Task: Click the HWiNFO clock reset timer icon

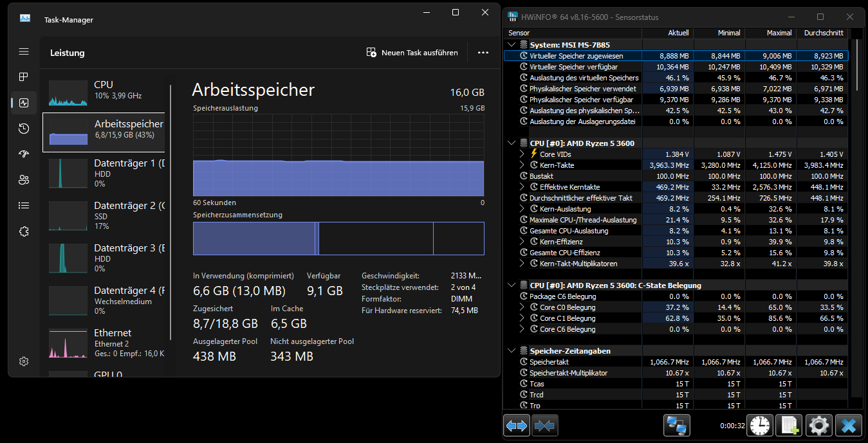Action: 761,426
